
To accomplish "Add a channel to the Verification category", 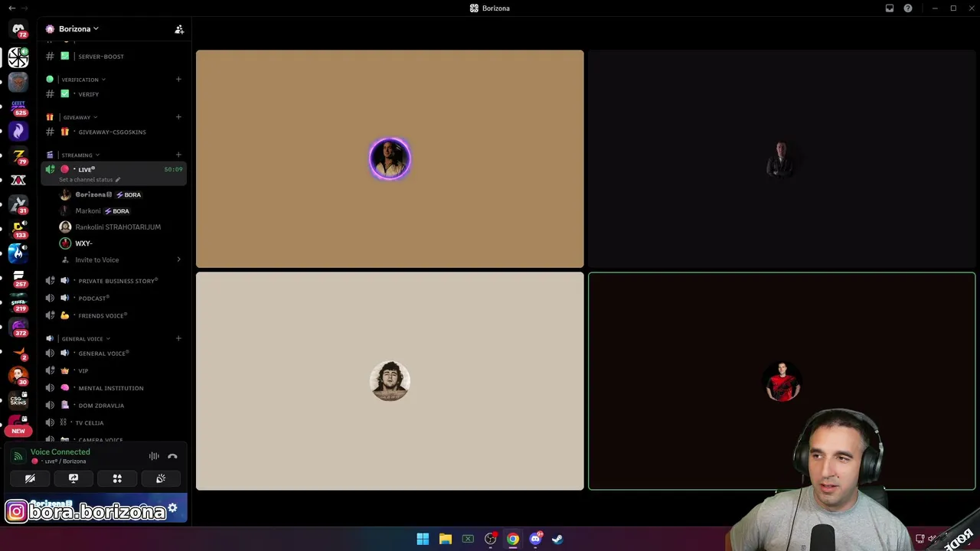I will (x=178, y=79).
